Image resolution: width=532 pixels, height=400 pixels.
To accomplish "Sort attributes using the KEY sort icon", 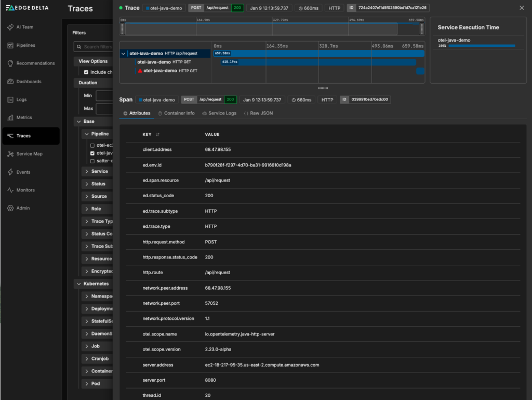I will pos(158,135).
